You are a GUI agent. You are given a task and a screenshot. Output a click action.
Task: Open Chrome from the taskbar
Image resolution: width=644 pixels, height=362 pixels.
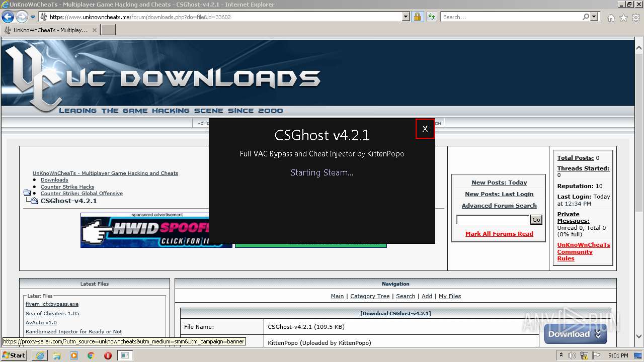(91, 355)
